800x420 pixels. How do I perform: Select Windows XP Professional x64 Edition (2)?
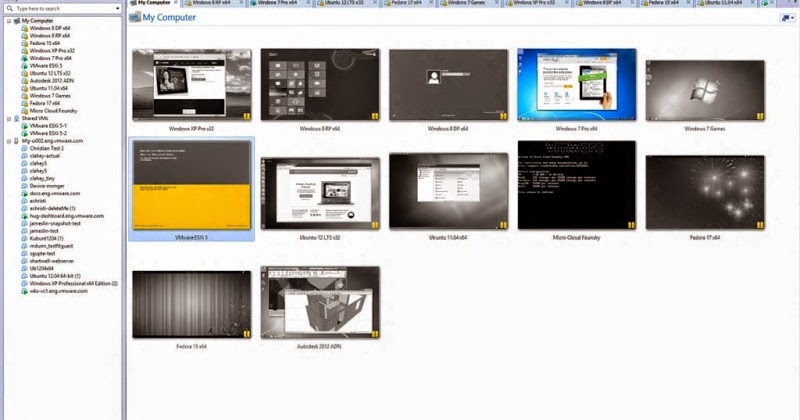click(x=73, y=283)
